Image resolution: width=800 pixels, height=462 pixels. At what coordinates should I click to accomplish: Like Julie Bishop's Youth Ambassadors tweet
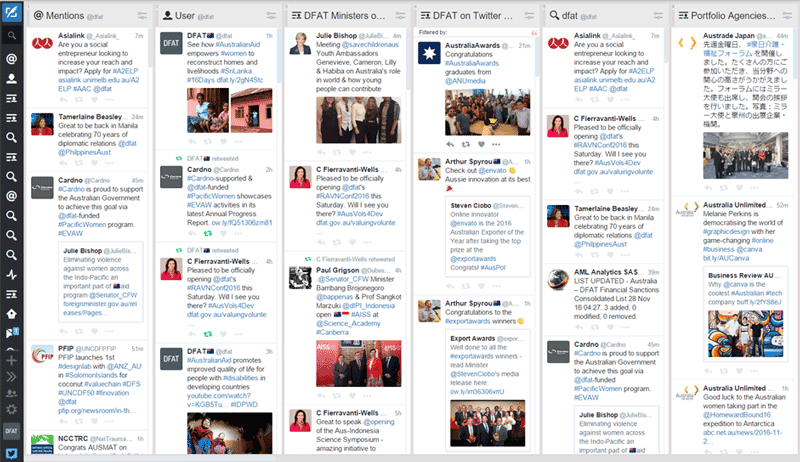pos(352,152)
